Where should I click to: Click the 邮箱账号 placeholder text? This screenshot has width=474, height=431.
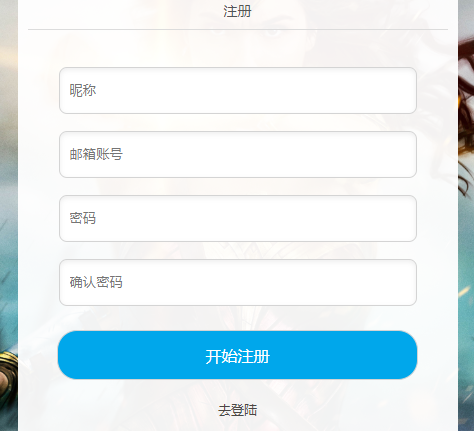96,154
